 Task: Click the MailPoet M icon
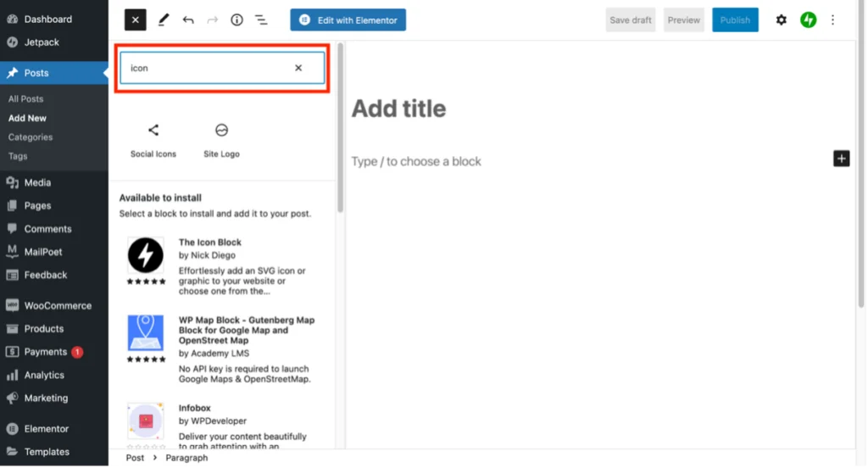[x=12, y=252]
